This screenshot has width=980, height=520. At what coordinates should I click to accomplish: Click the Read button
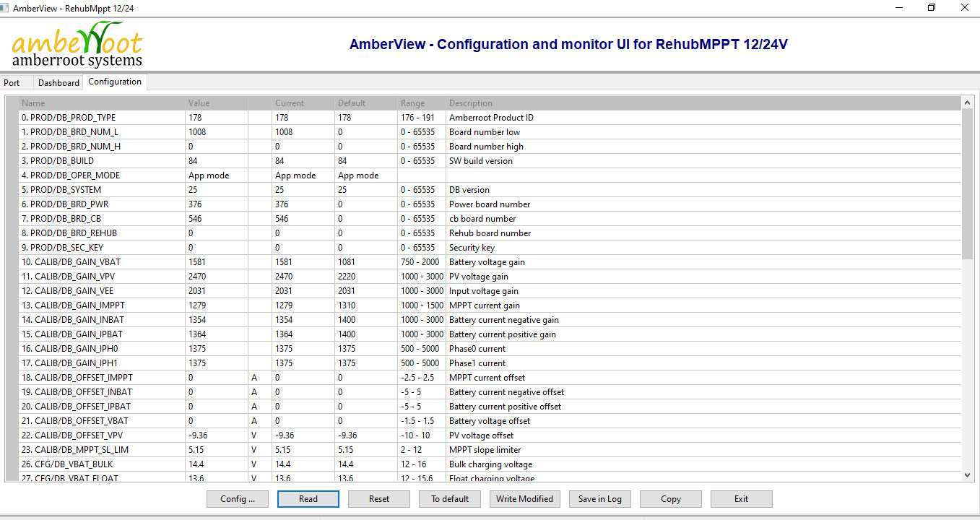pos(308,499)
